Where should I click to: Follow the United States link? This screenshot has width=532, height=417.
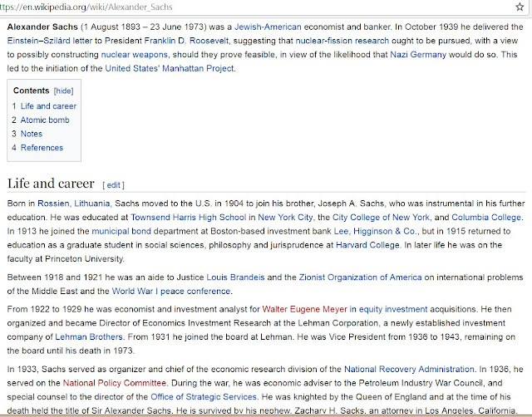click(x=132, y=68)
